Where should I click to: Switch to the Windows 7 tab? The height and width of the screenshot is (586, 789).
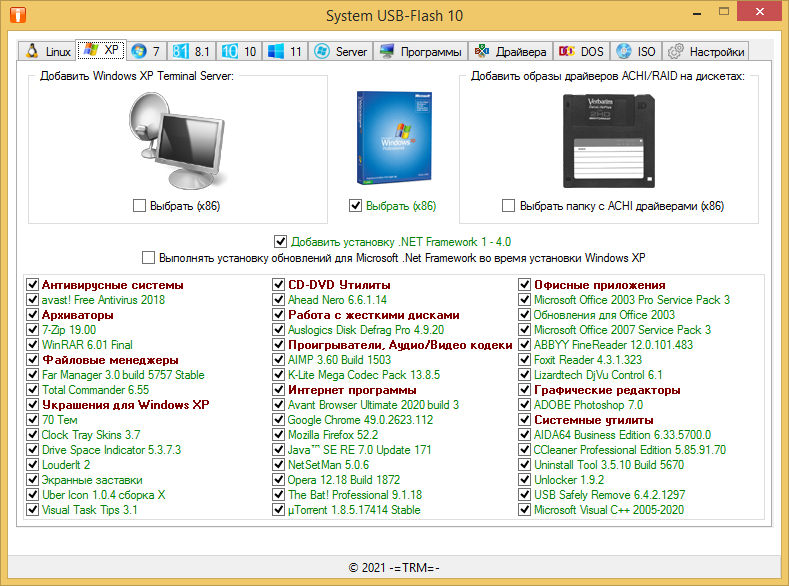tap(145, 51)
